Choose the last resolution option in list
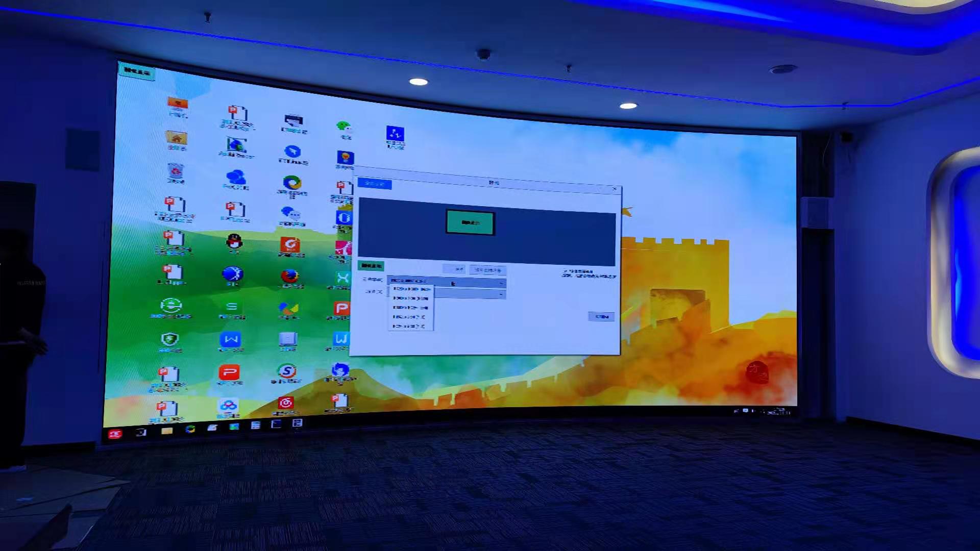This screenshot has height=551, width=980. point(409,325)
